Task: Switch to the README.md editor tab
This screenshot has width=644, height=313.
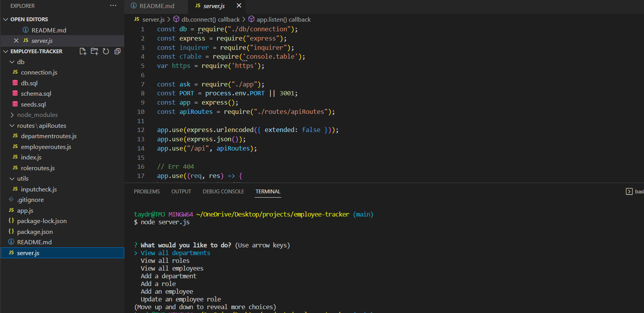Action: point(156,6)
